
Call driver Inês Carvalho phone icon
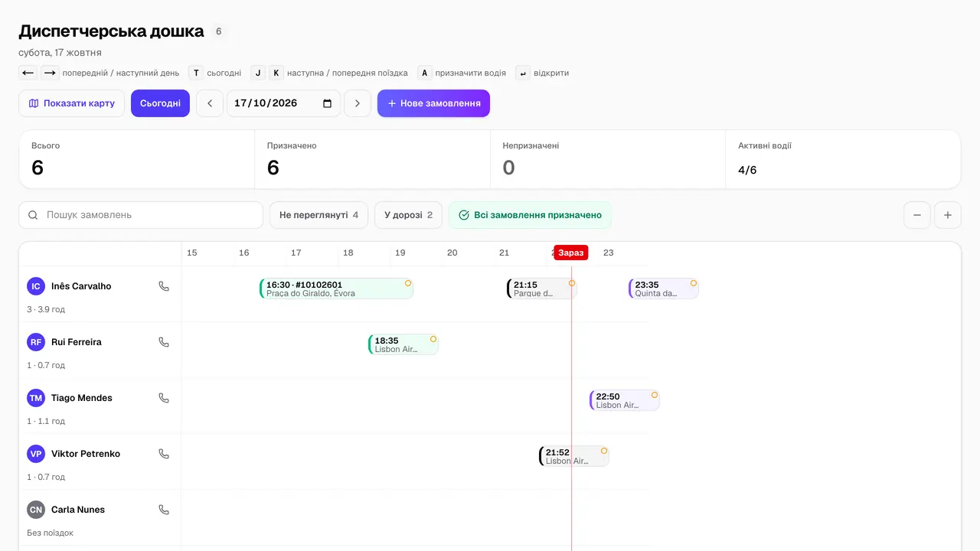(164, 286)
